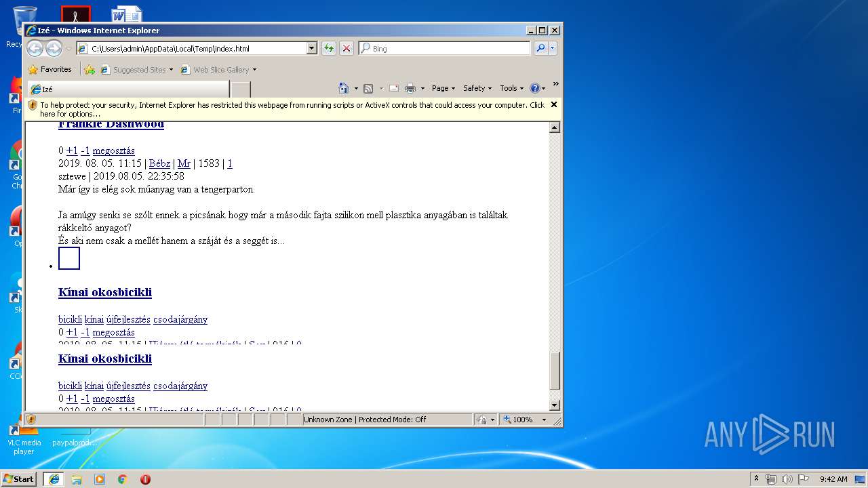The height and width of the screenshot is (488, 868).
Task: Click the Add to Favorites Bar icon
Action: pyautogui.click(x=90, y=69)
